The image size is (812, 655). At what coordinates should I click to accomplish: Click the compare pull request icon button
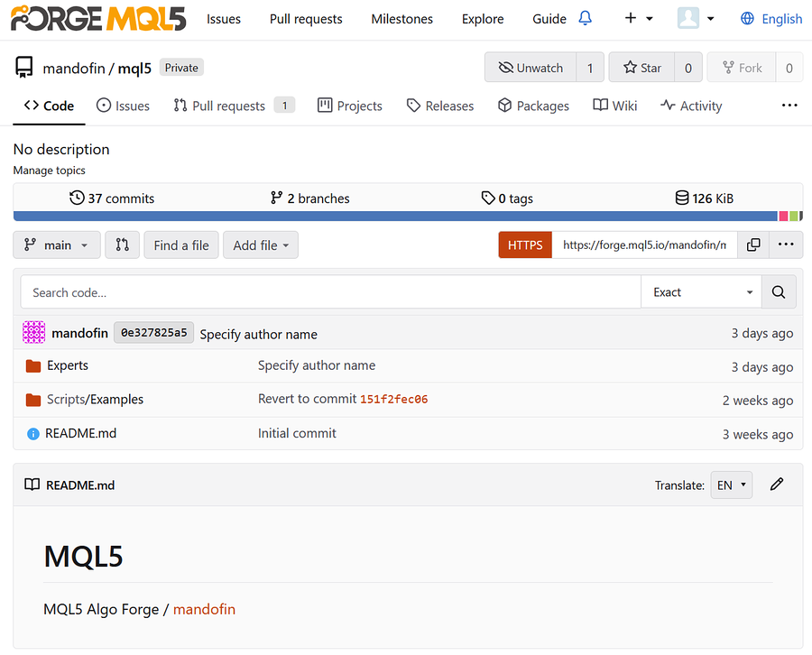(122, 244)
